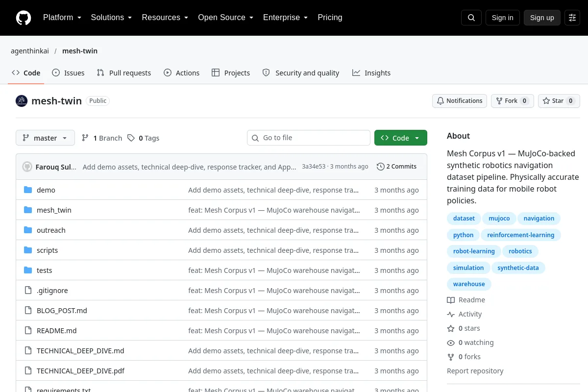Select the warehouse topic tag
588x392 pixels.
tap(469, 284)
